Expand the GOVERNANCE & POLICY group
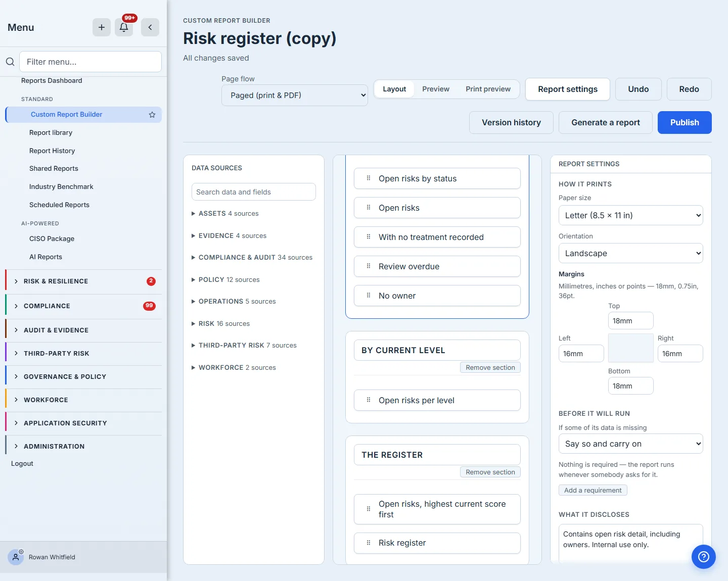The image size is (728, 581). [x=83, y=377]
